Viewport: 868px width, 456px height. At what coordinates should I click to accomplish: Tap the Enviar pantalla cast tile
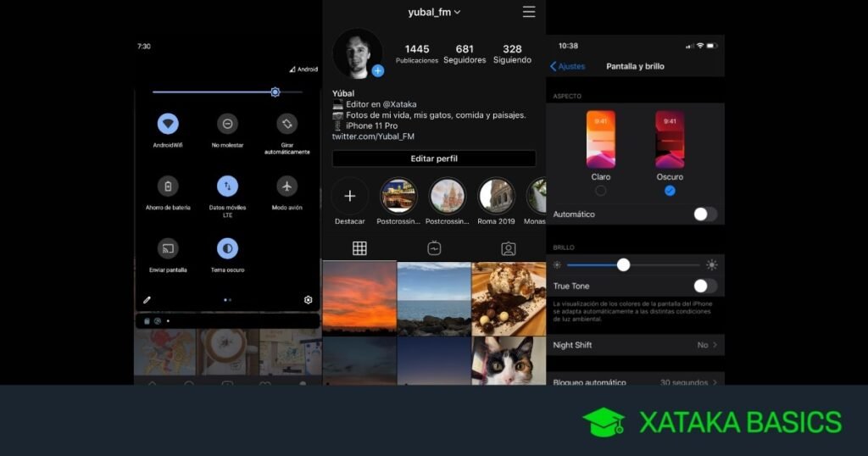pos(168,248)
